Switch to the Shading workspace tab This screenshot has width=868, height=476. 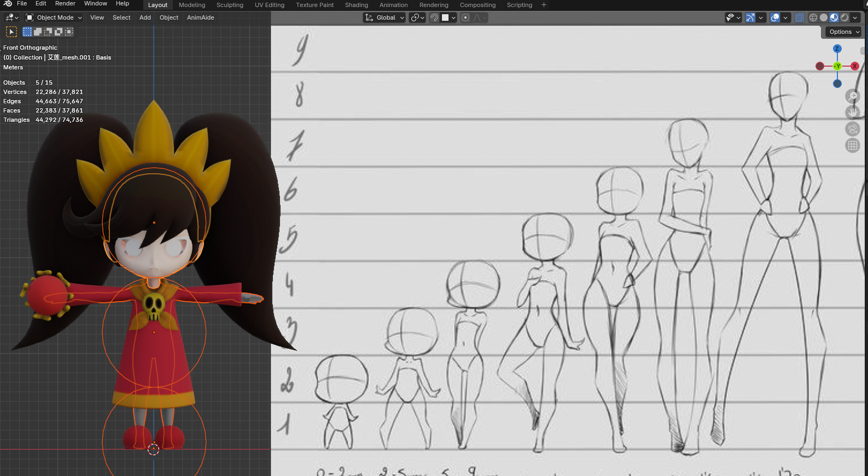coord(357,5)
